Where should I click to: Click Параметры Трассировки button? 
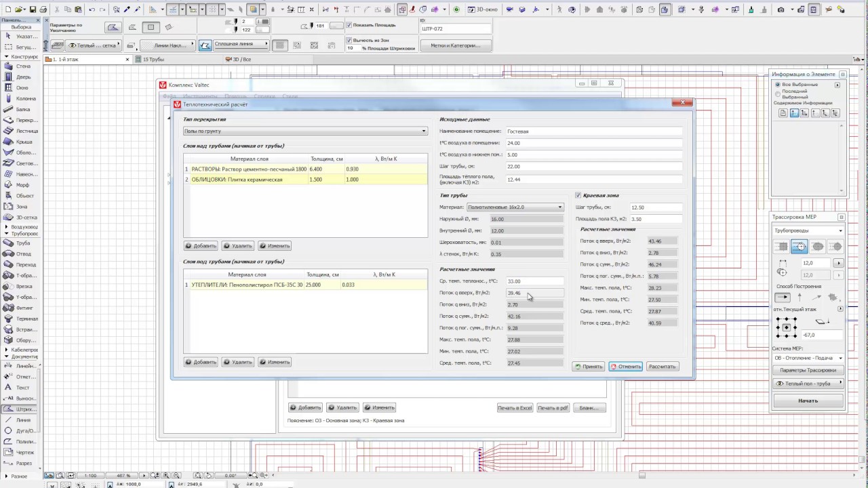808,370
